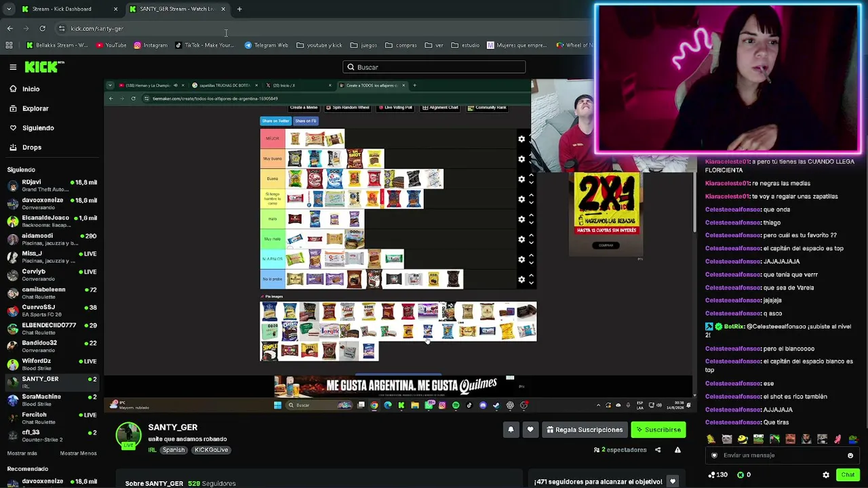
Task: Open the YouTube bookmark
Action: 111,45
